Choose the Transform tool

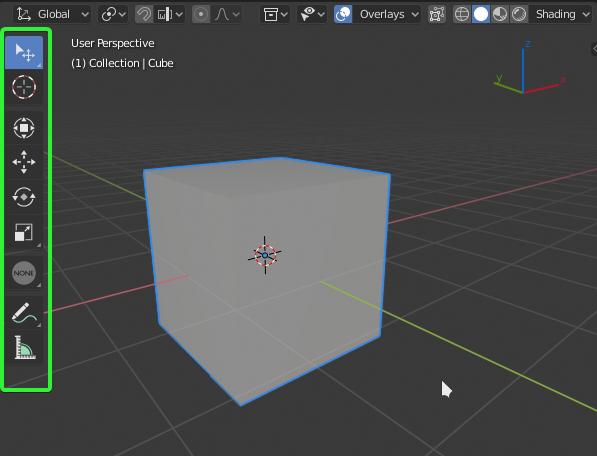[24, 128]
